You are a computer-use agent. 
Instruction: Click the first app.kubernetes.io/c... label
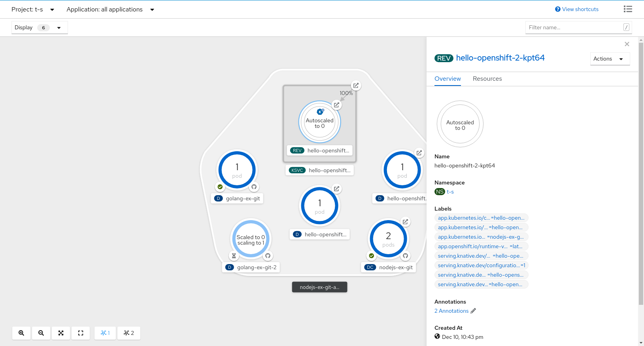tap(482, 218)
